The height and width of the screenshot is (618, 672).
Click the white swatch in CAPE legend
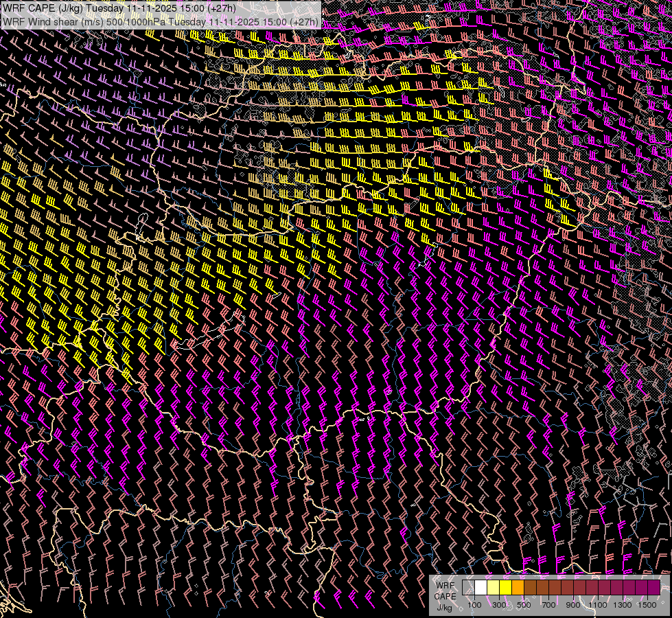481,587
